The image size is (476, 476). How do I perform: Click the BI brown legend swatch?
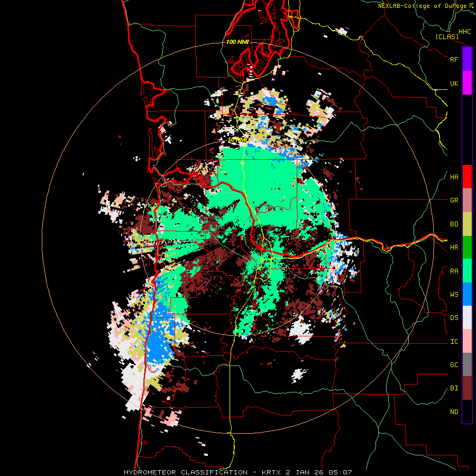[x=467, y=388]
